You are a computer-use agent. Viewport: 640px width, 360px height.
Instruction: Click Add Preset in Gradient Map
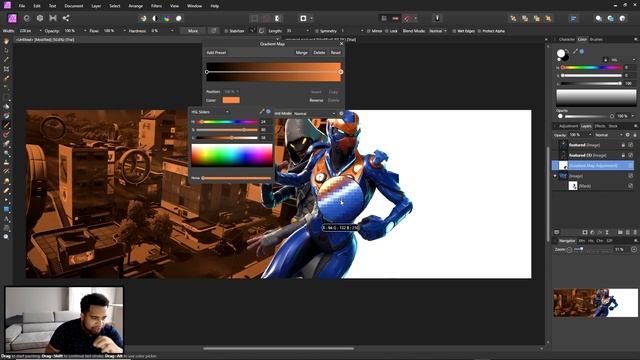[x=216, y=53]
